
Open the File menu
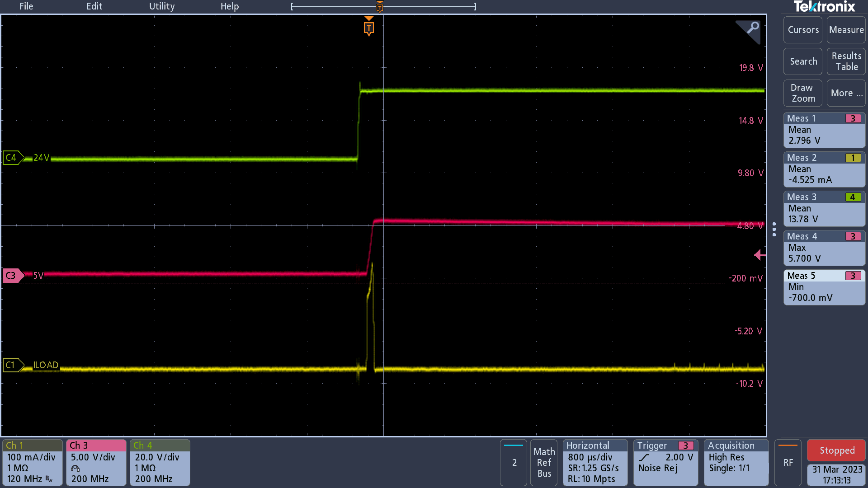pos(26,6)
